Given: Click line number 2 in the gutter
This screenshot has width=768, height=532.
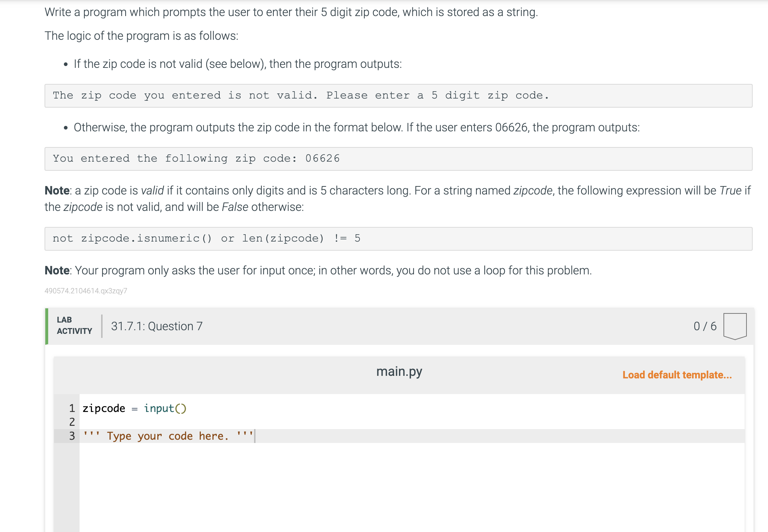Looking at the screenshot, I should click(72, 422).
